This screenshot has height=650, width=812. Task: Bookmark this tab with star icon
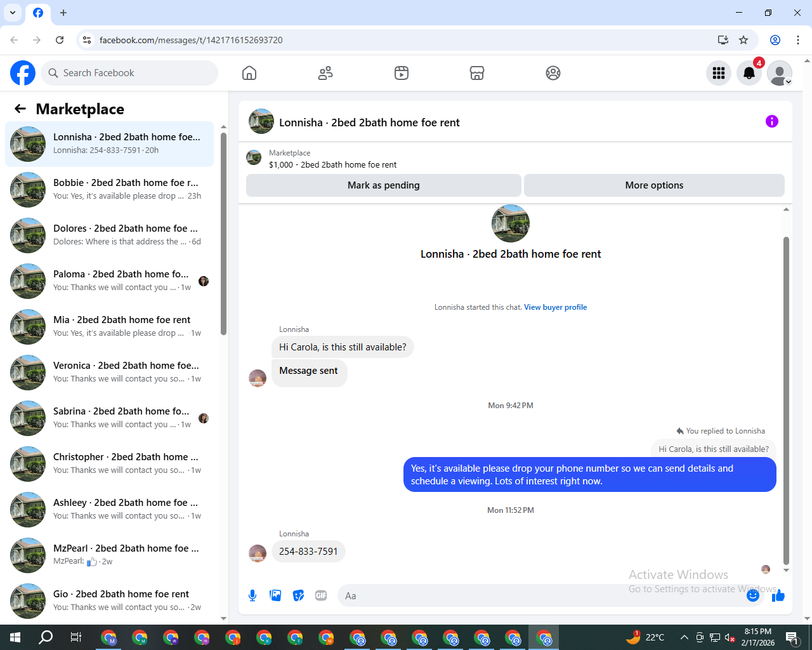click(x=743, y=40)
